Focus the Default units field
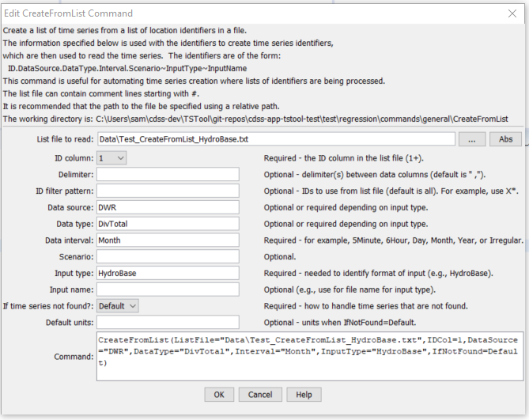 168,323
